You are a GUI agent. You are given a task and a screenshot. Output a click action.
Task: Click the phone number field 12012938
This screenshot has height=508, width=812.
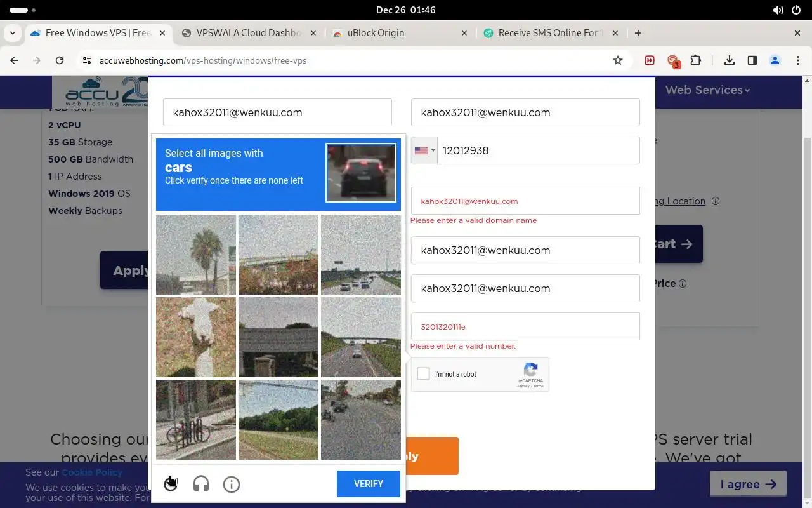tap(538, 150)
